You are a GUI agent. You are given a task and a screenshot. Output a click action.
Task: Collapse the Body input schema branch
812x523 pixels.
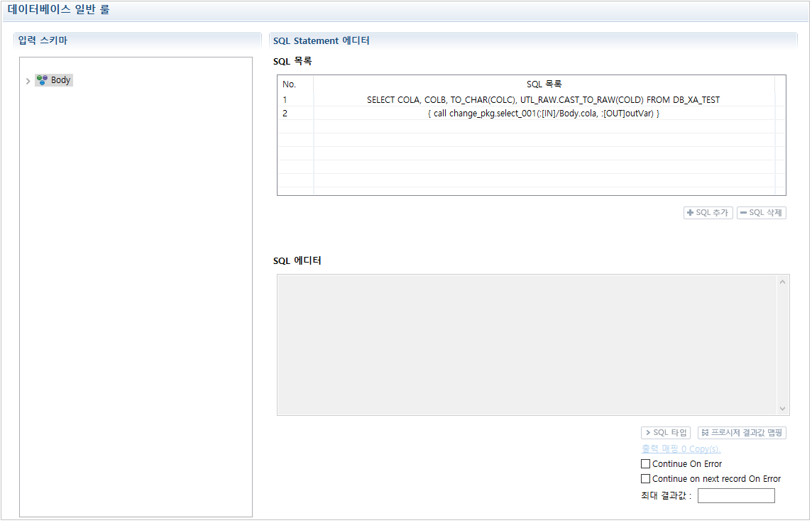tap(28, 80)
